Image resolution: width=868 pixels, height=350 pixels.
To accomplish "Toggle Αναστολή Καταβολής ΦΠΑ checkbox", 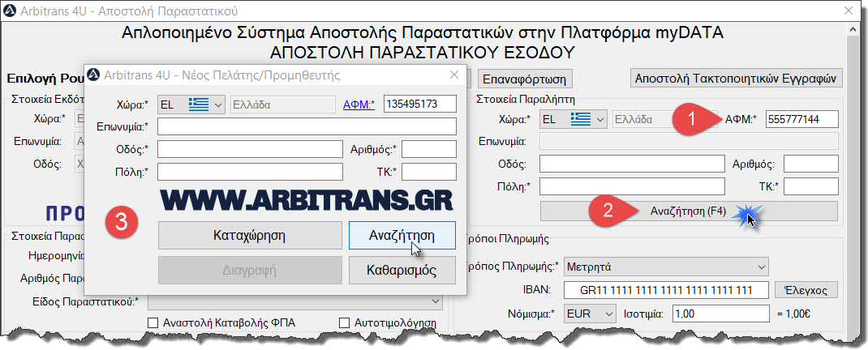I will pyautogui.click(x=153, y=323).
